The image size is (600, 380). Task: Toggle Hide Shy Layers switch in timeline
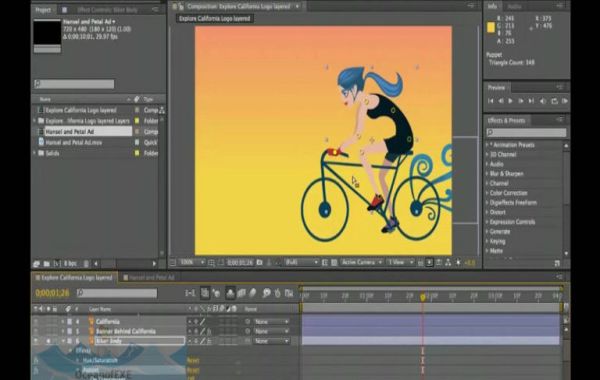click(230, 293)
